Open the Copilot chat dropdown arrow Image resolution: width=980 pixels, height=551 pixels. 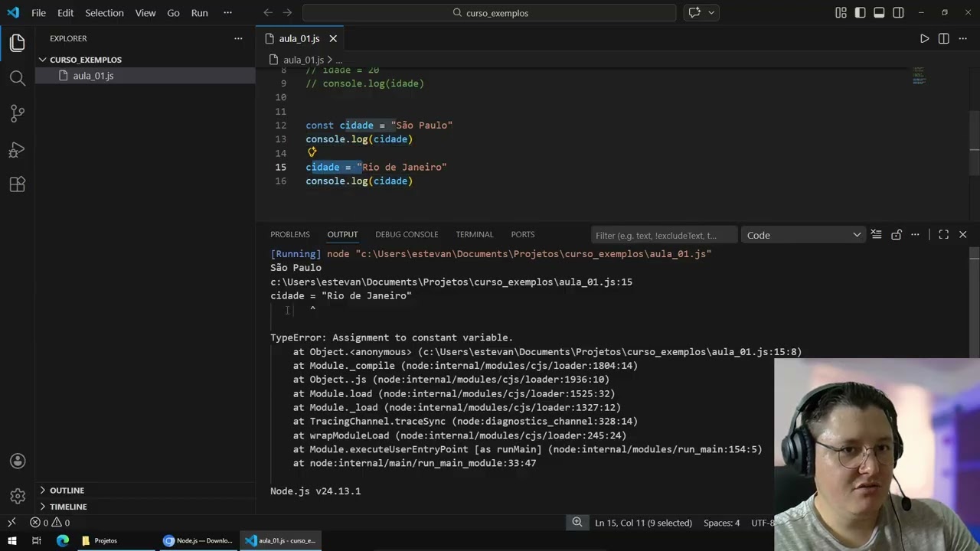coord(711,12)
